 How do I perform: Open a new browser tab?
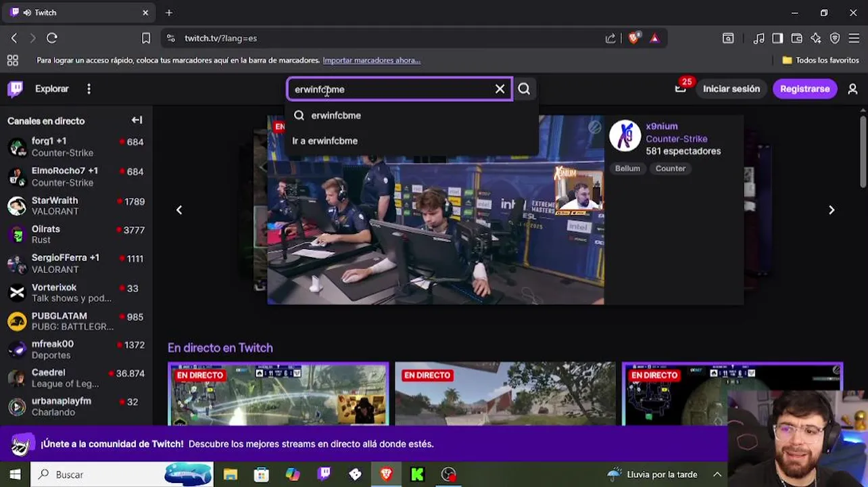(x=169, y=12)
